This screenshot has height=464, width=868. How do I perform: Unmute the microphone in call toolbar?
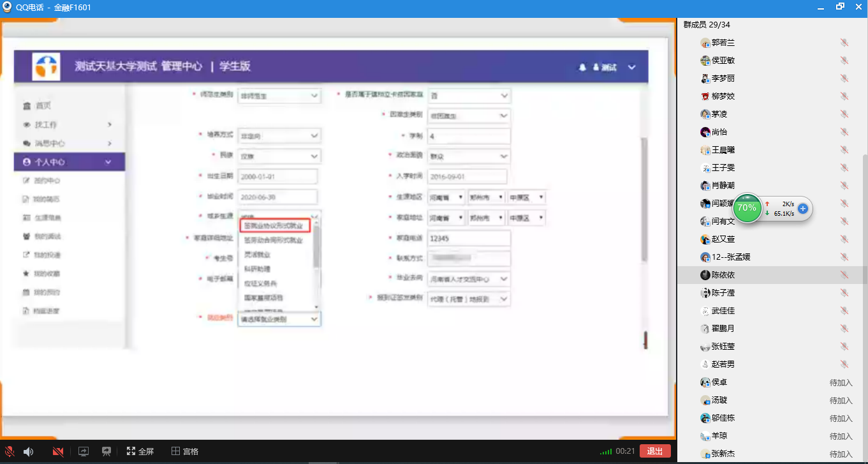pyautogui.click(x=10, y=451)
